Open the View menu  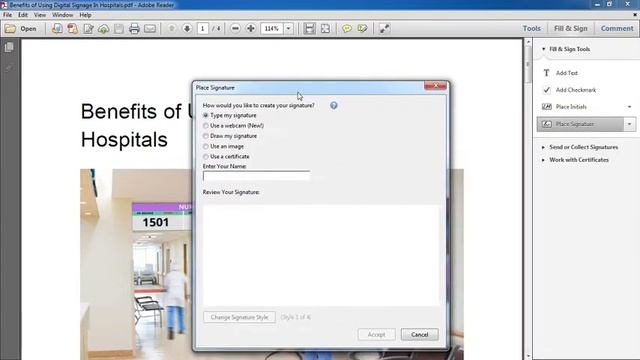[x=40, y=15]
